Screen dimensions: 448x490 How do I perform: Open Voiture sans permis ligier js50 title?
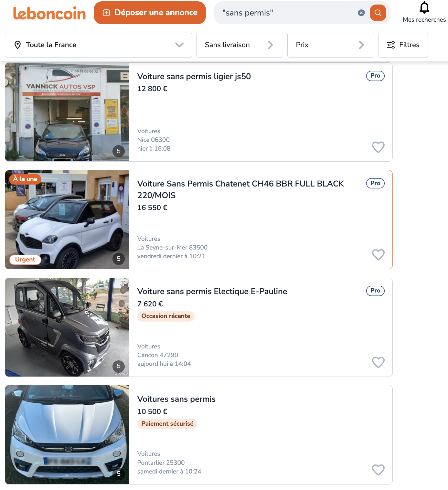194,77
